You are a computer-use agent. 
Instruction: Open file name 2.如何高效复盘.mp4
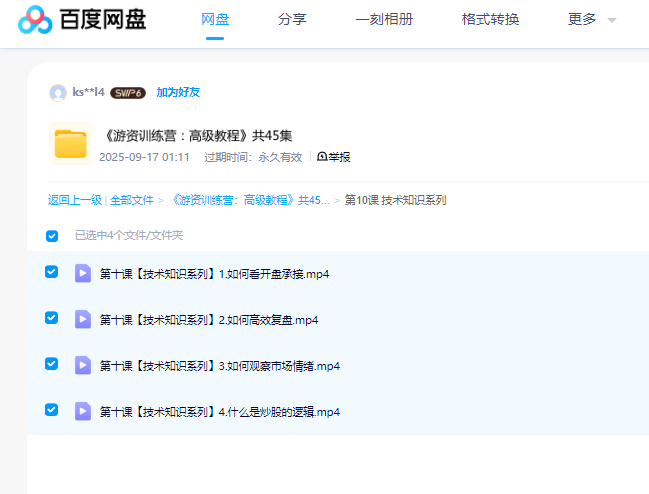(209, 320)
